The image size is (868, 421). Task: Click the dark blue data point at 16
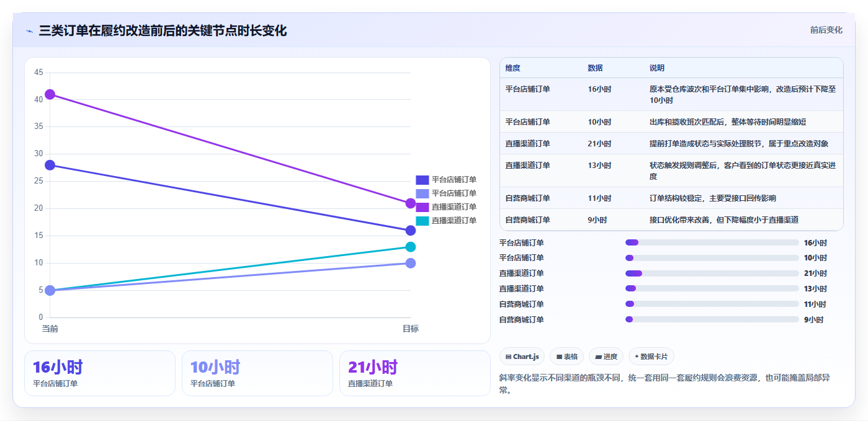click(x=410, y=231)
